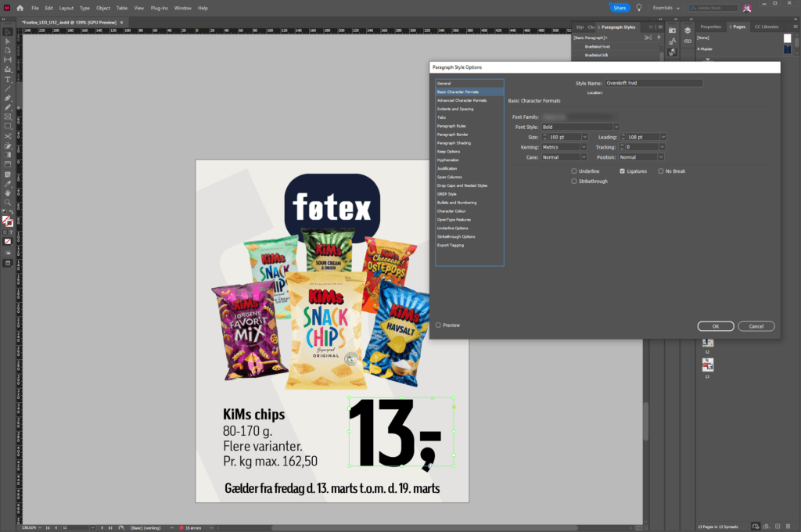801x532 pixels.
Task: Turn on the Preview checkbox
Action: (438, 325)
